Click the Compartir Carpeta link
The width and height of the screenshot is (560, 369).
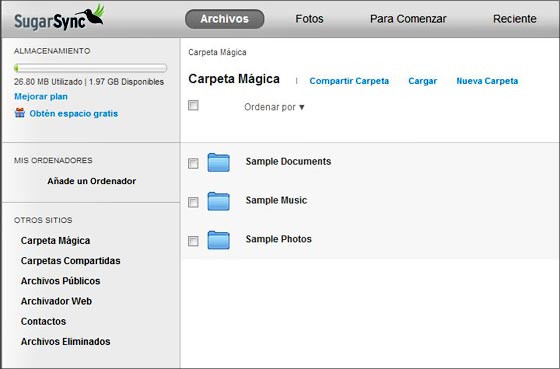click(x=349, y=81)
